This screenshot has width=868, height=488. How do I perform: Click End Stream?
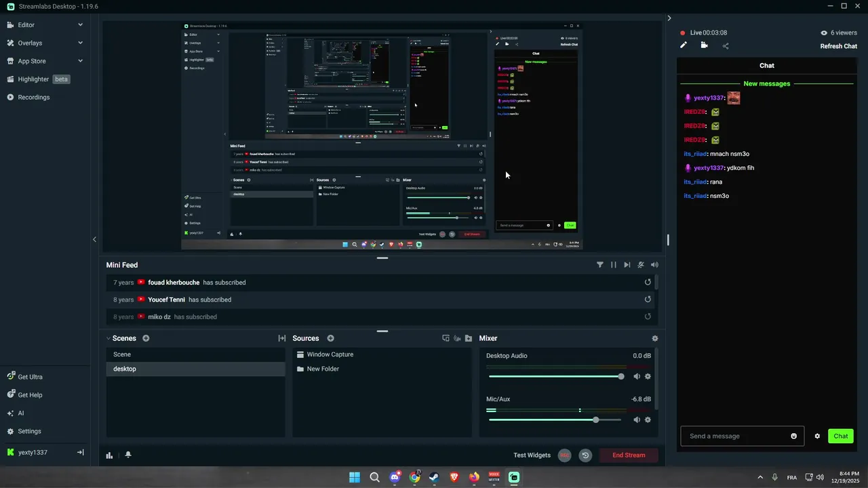[x=629, y=455]
